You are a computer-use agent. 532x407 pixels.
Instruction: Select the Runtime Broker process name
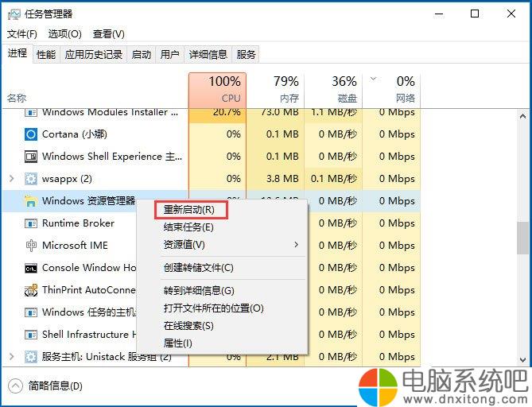click(x=78, y=223)
